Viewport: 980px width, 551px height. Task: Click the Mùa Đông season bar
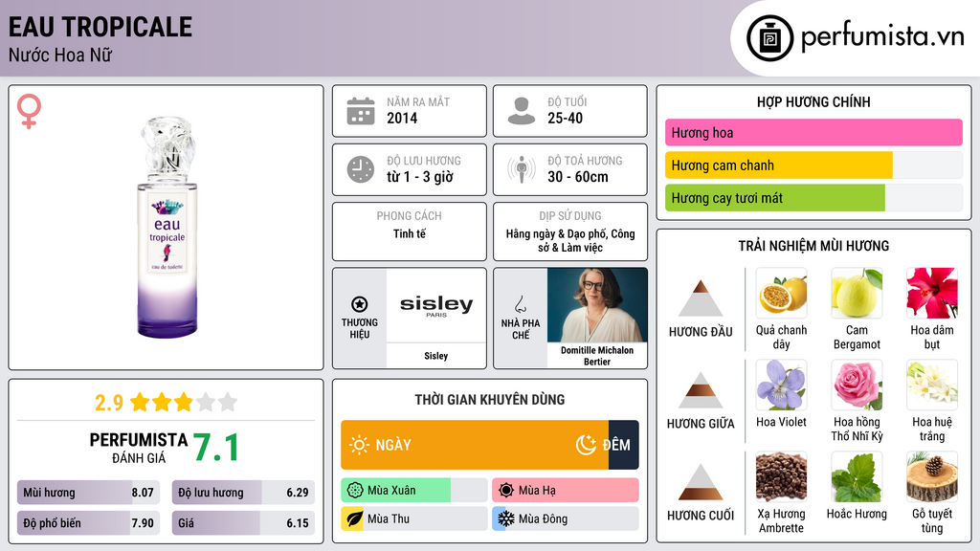coord(566,518)
